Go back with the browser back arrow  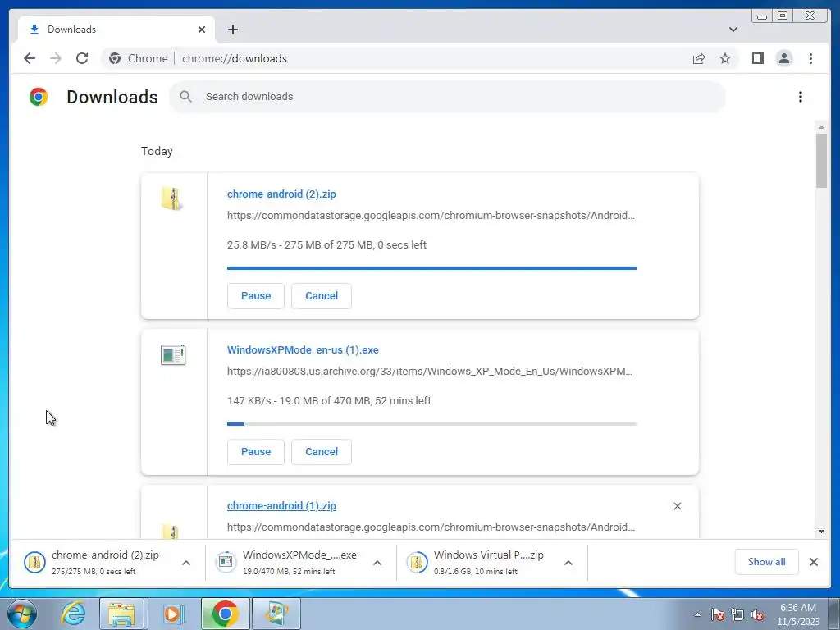[x=30, y=58]
